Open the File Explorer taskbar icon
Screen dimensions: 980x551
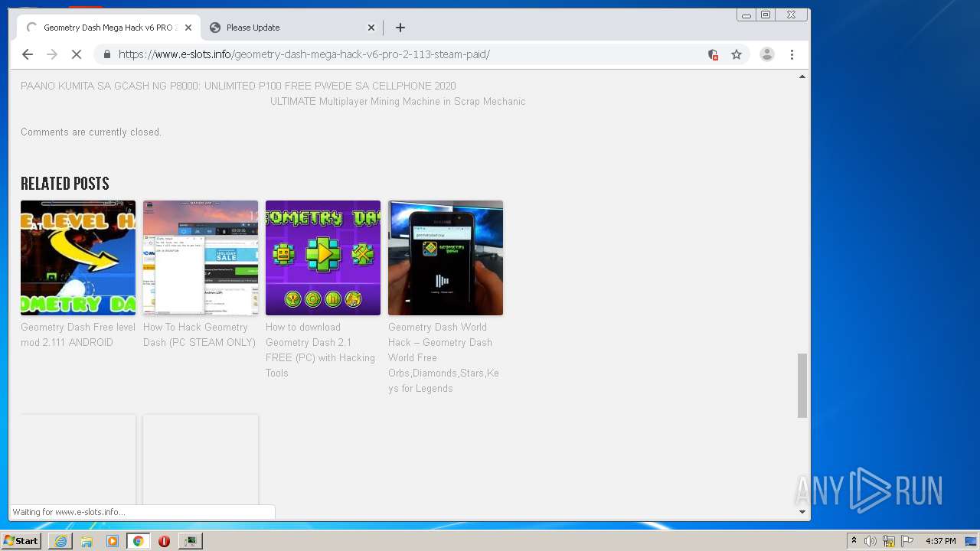87,541
